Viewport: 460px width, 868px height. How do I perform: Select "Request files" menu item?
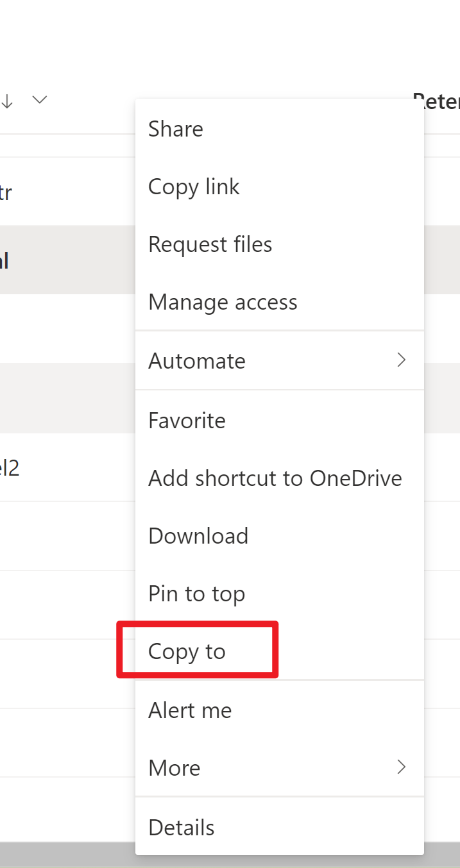tap(210, 244)
